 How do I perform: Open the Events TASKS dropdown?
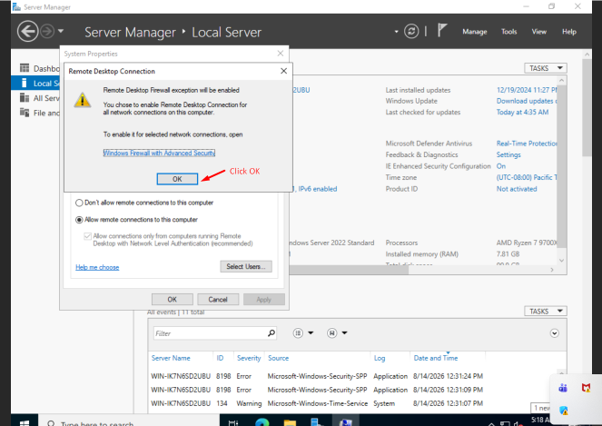point(546,311)
